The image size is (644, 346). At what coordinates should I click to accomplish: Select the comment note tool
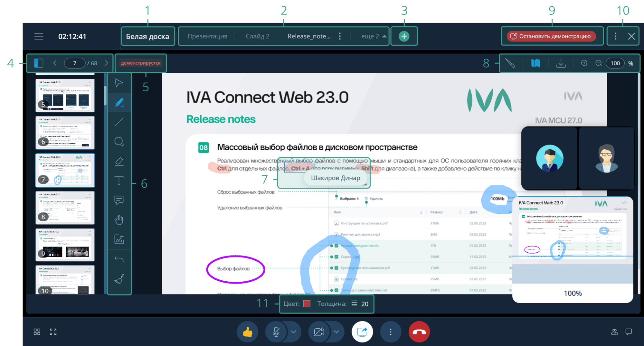click(119, 200)
